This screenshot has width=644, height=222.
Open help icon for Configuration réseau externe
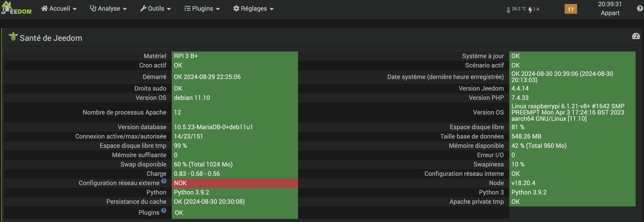tap(164, 181)
